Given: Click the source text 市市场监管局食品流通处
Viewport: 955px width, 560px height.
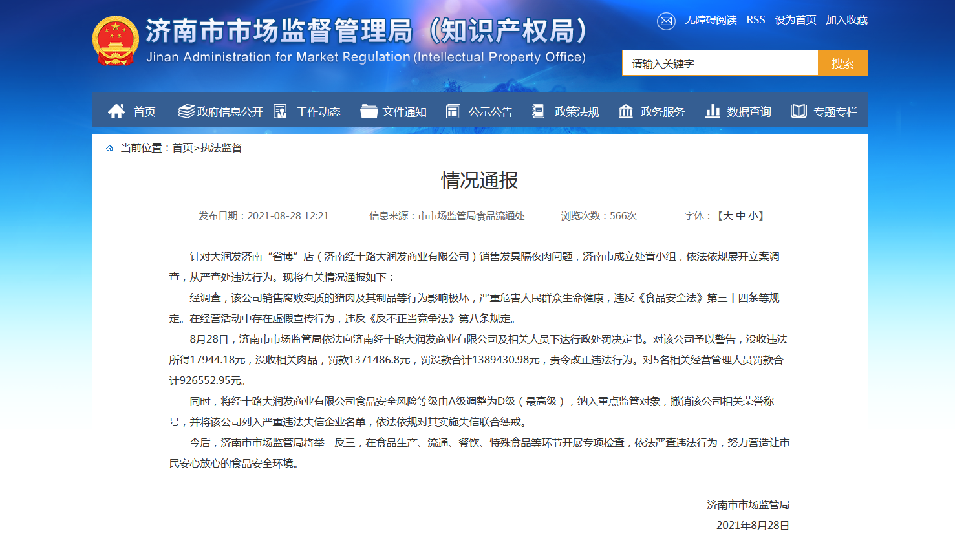Looking at the screenshot, I should tap(471, 216).
